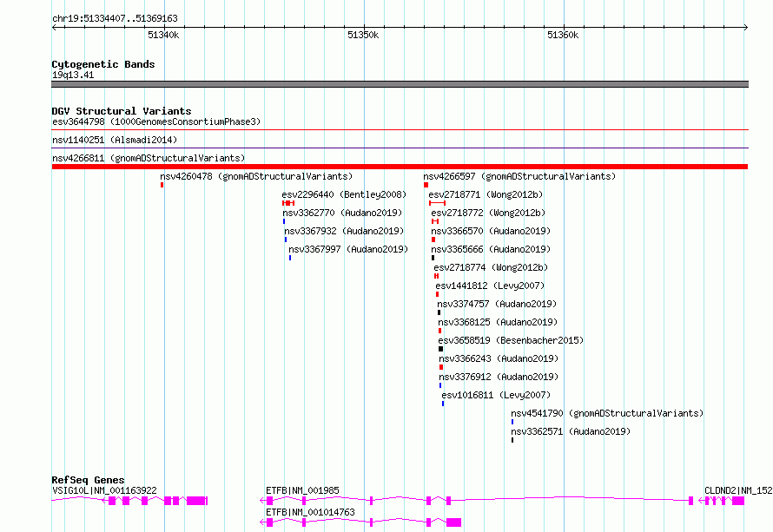Select the esv2718774 Wong2012b variant label
Screen dimensions: 773x532
(x=491, y=267)
